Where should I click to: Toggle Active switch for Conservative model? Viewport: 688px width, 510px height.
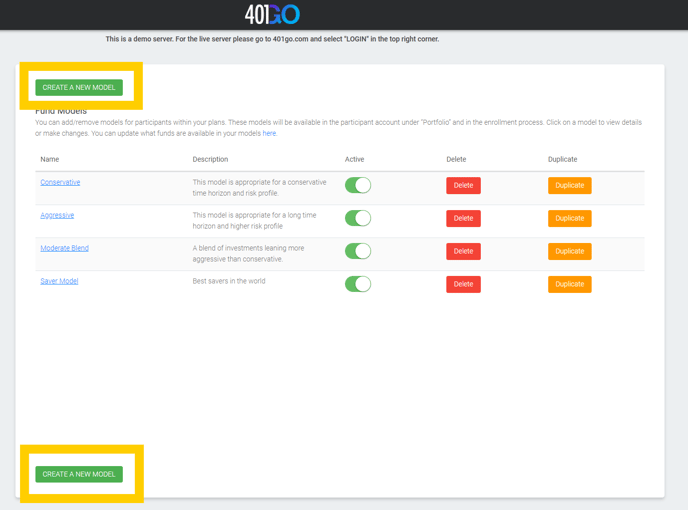(x=358, y=185)
